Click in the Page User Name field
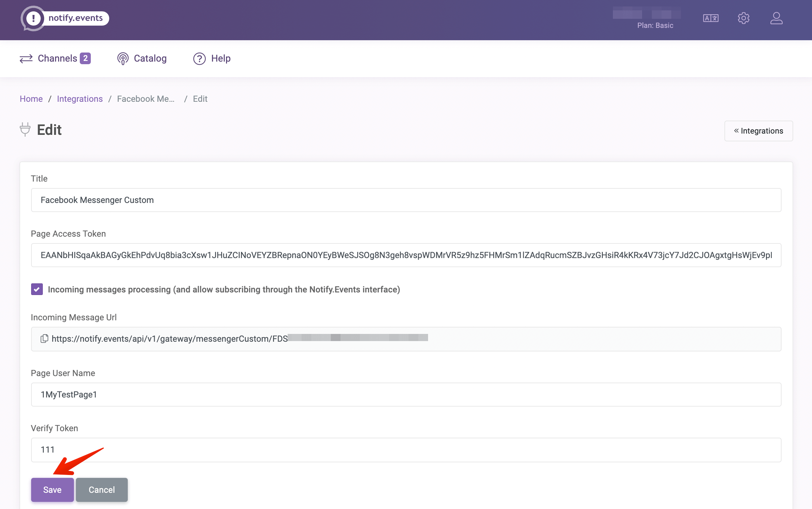This screenshot has width=812, height=509. pyautogui.click(x=406, y=395)
